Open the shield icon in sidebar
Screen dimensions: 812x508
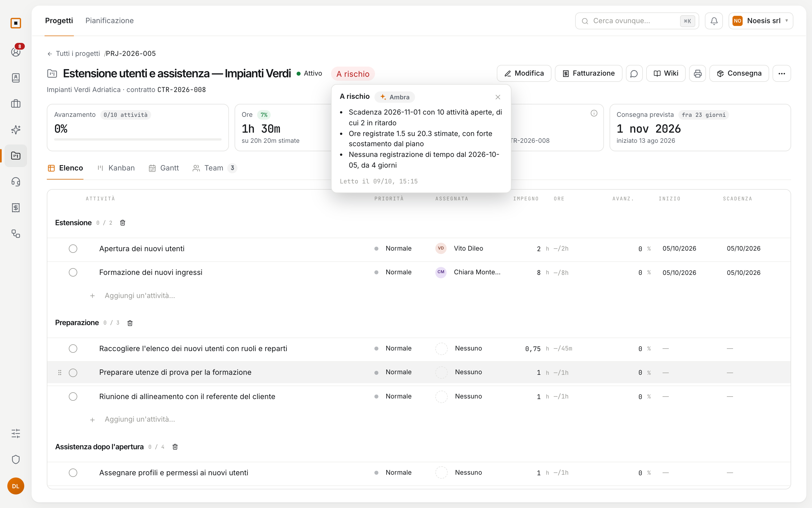[16, 459]
